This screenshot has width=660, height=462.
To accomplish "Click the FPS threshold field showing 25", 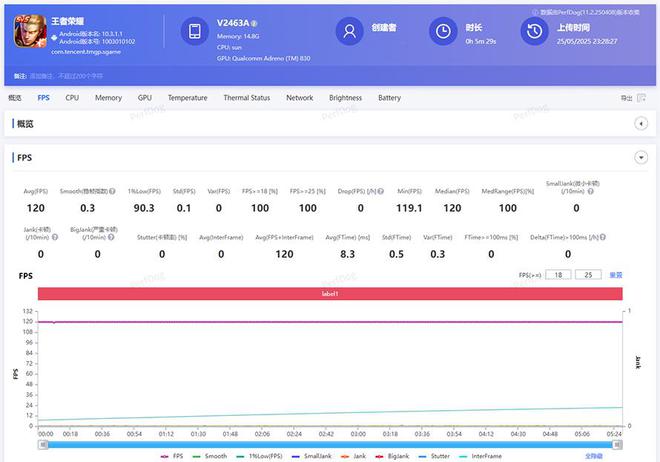I will [x=588, y=275].
